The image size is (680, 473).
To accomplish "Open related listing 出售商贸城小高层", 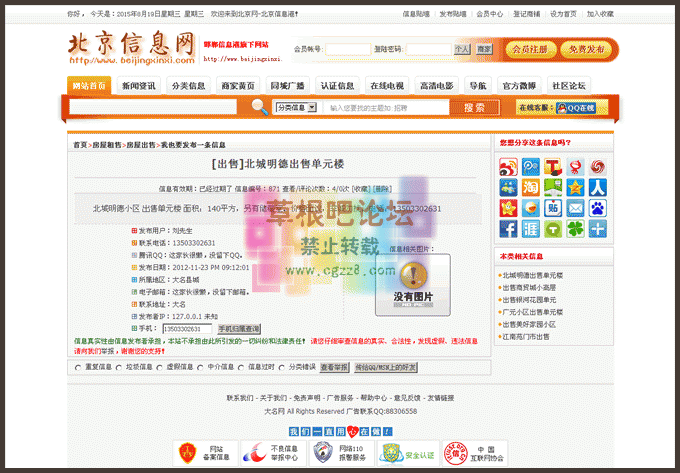I will coord(529,288).
